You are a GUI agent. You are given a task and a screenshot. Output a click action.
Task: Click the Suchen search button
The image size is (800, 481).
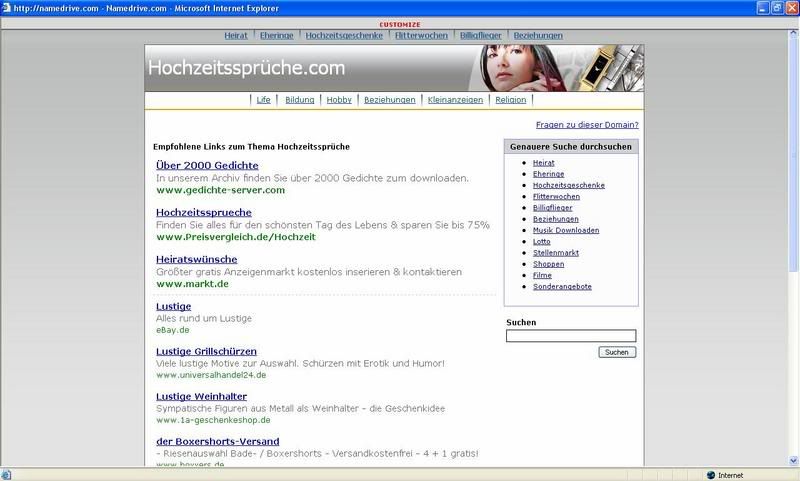(x=617, y=352)
